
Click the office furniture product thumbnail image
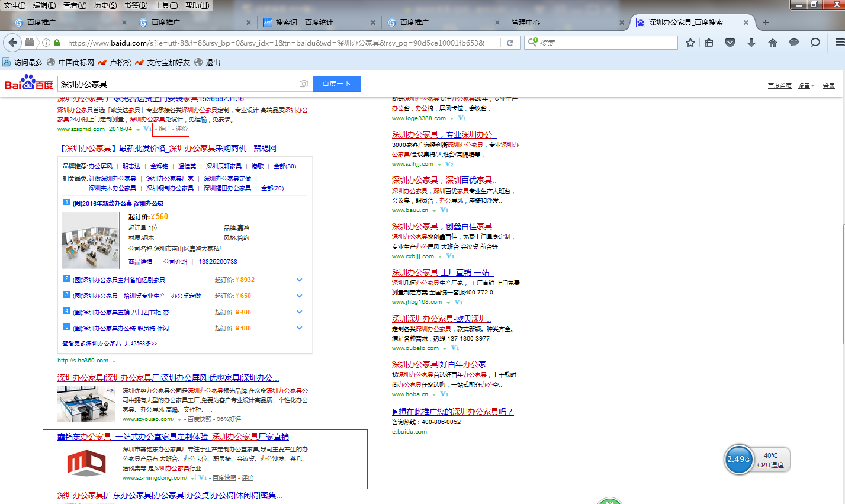pyautogui.click(x=91, y=241)
